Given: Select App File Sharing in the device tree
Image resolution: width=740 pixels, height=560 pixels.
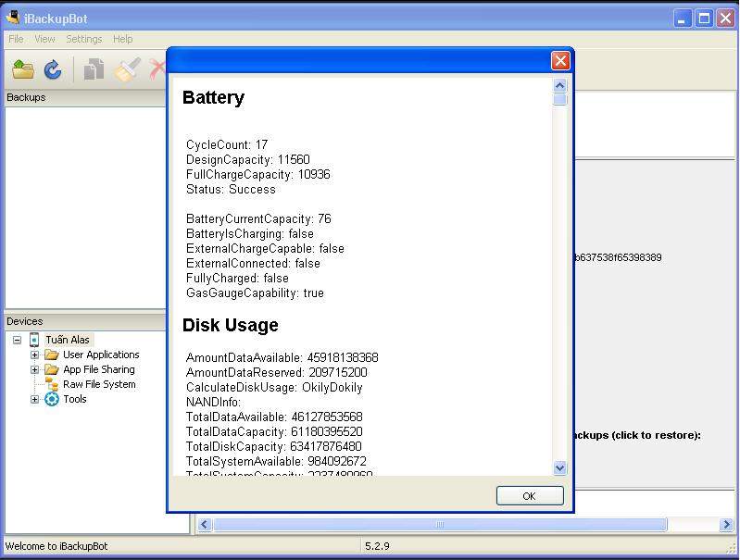Looking at the screenshot, I should click(x=99, y=369).
